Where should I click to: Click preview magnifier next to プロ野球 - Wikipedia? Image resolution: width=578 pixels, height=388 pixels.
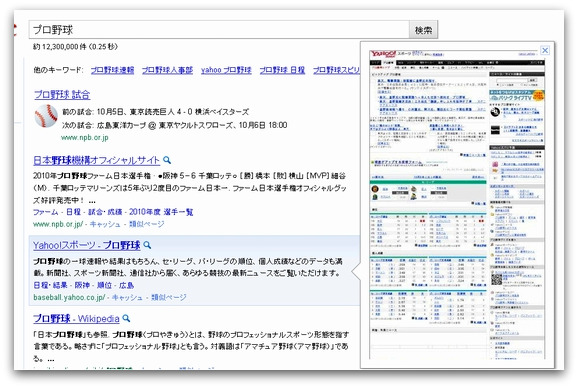[x=126, y=318]
